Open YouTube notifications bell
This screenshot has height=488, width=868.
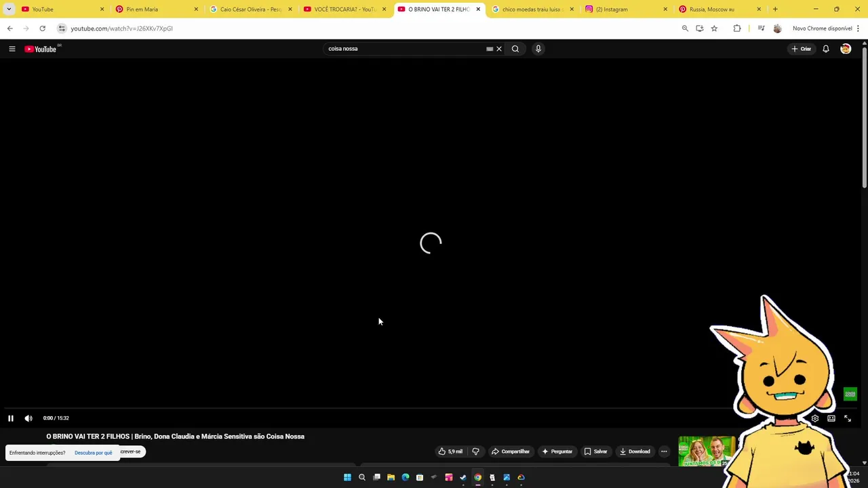826,49
